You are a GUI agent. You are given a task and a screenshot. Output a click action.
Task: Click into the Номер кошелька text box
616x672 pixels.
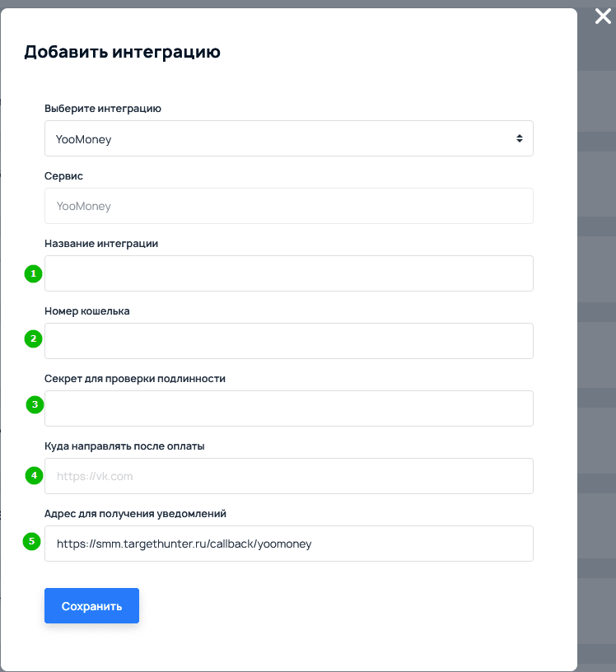(288, 341)
